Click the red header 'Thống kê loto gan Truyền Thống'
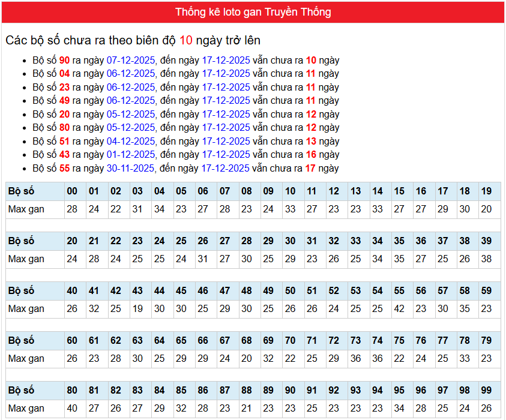Image resolution: width=506 pixels, height=420 pixels. pos(253,12)
